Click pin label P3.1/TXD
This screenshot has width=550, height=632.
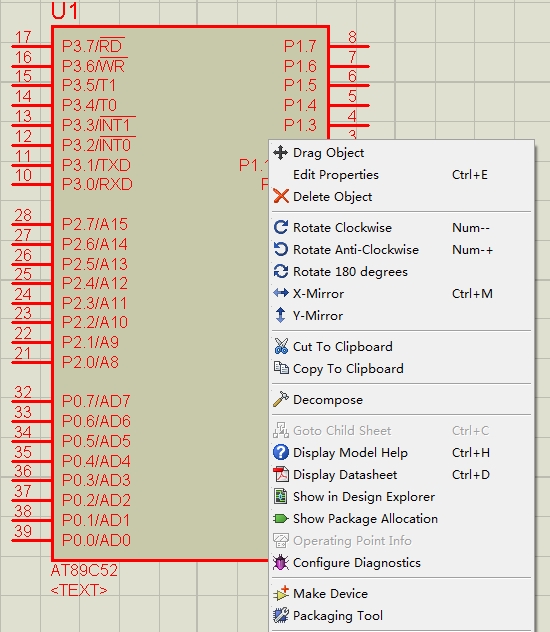click(x=96, y=165)
